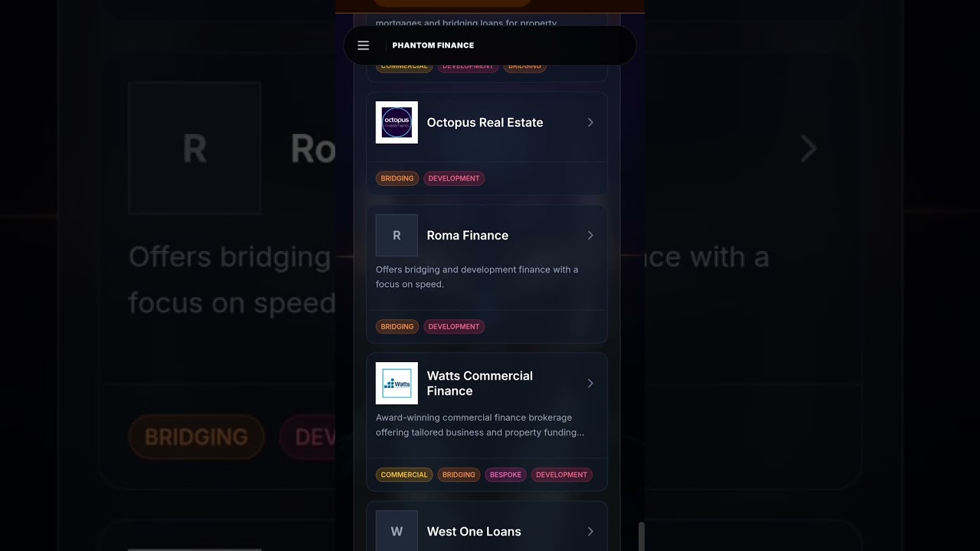Image resolution: width=980 pixels, height=551 pixels.
Task: Select Development tag under Roma Finance
Action: (454, 327)
